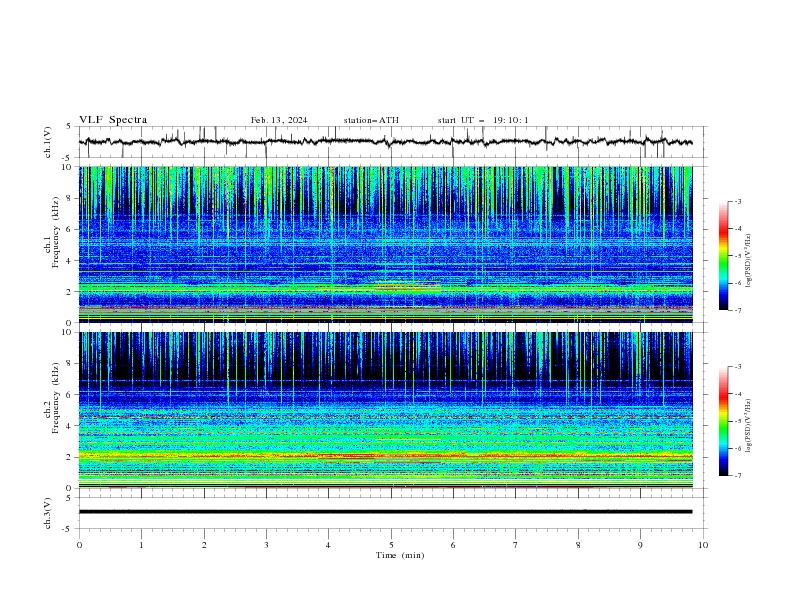792x612 pixels.
Task: Click time axis tick label '3'
Action: [266, 545]
